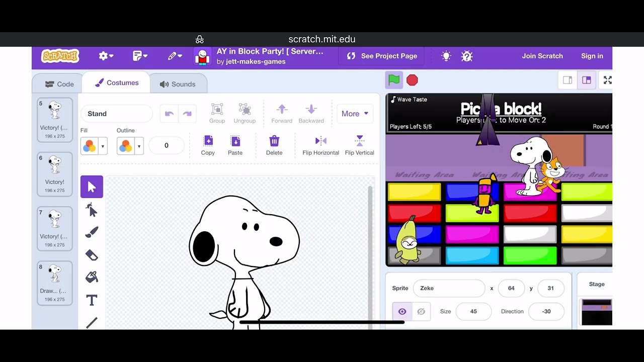Viewport: 644px width, 362px height.
Task: Open the Tutorials lightbulb icon
Action: pos(446,56)
